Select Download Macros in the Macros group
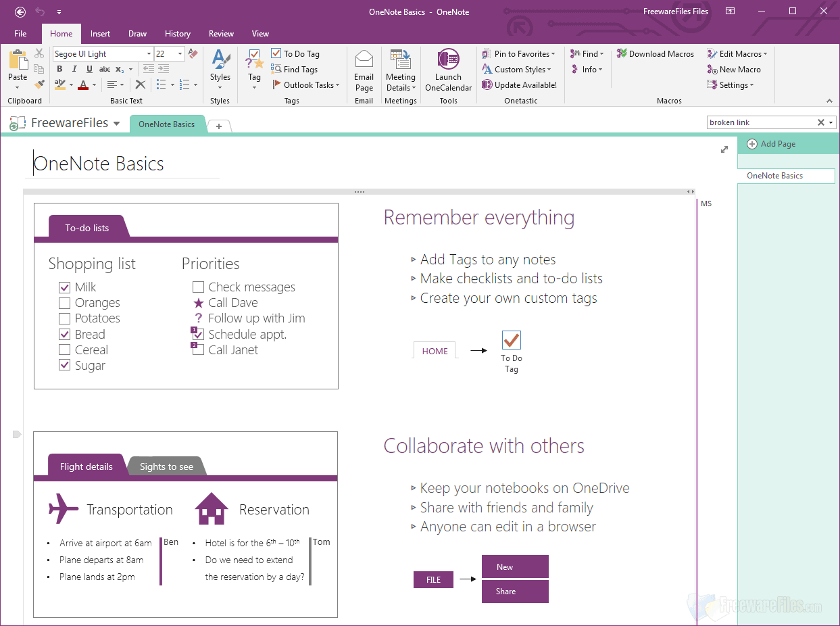840x626 pixels. tap(656, 53)
